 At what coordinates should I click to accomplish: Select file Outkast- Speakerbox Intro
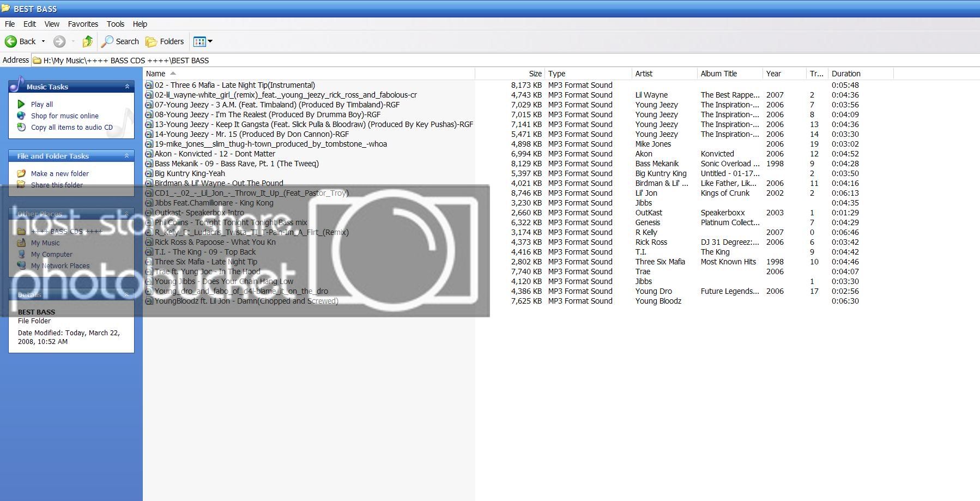199,213
